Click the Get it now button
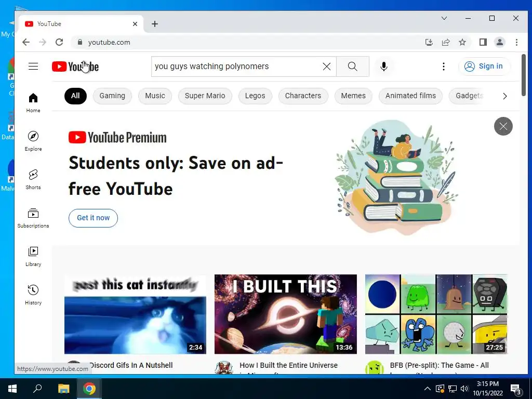Screen dimensions: 532x399 coord(94,218)
